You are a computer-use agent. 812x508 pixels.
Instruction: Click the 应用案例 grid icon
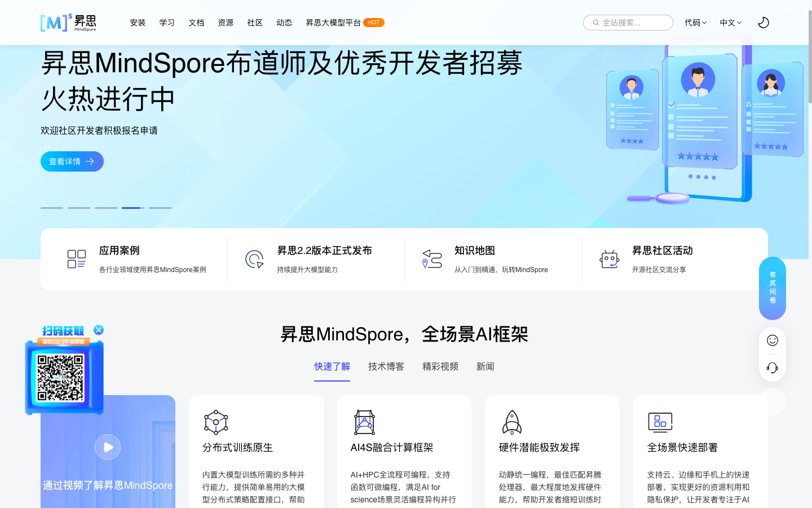click(77, 259)
